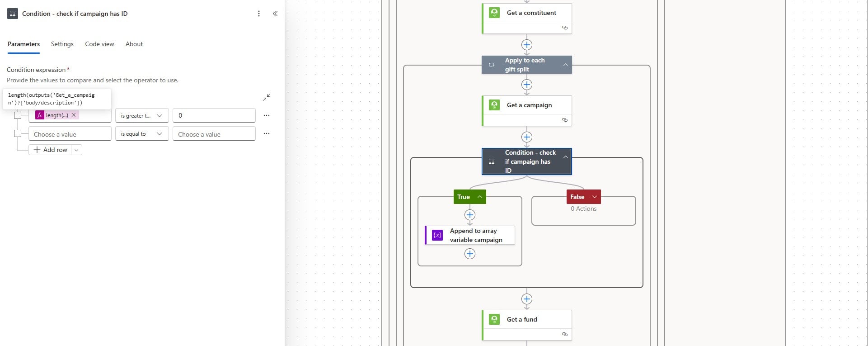Open row options for the length condition
The width and height of the screenshot is (868, 346).
(267, 115)
